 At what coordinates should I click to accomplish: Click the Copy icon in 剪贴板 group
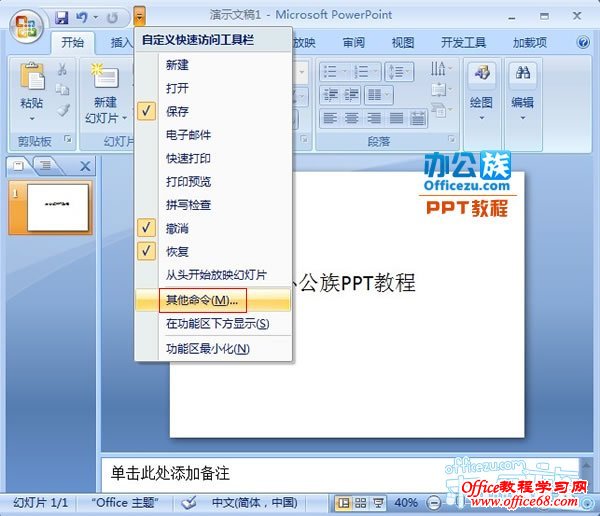point(62,90)
